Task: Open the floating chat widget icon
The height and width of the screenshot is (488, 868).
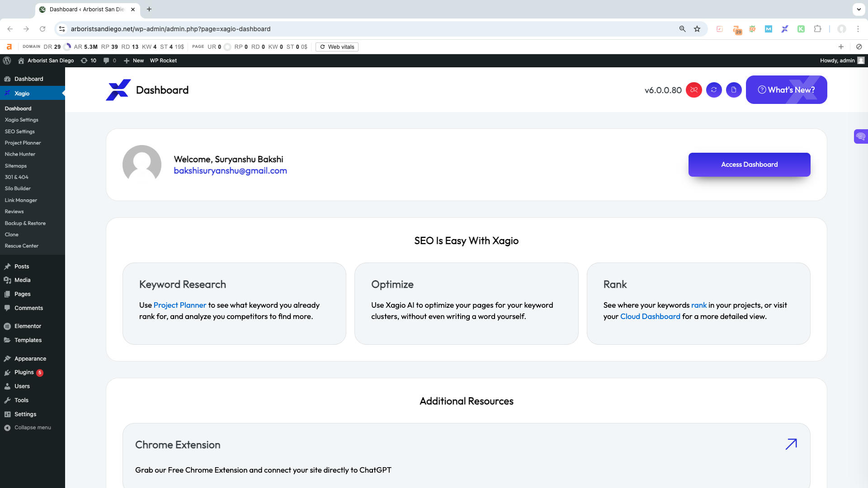Action: 860,136
